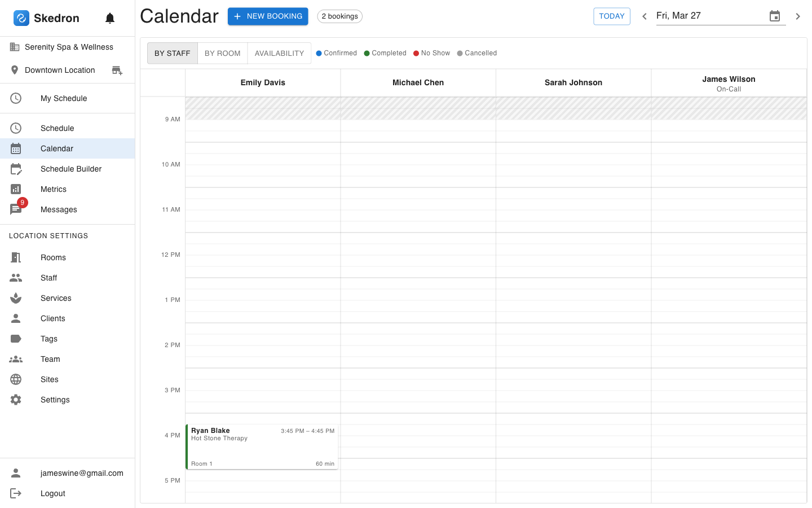Click the Skedron logo icon
Screen dimensions: 812x508
(x=21, y=18)
